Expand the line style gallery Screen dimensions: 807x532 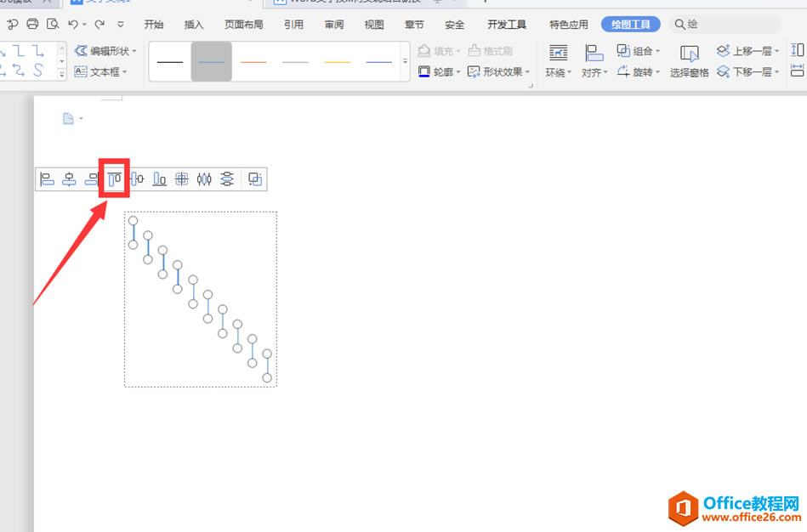(x=405, y=62)
